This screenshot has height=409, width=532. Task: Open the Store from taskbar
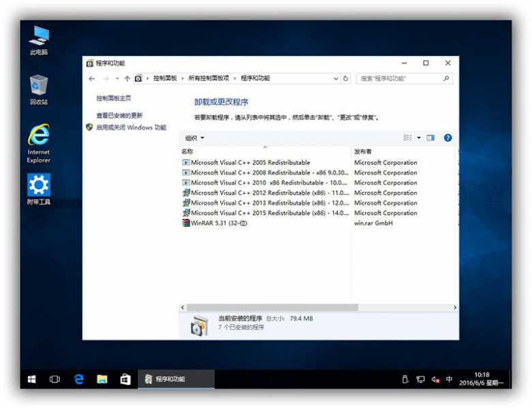125,379
